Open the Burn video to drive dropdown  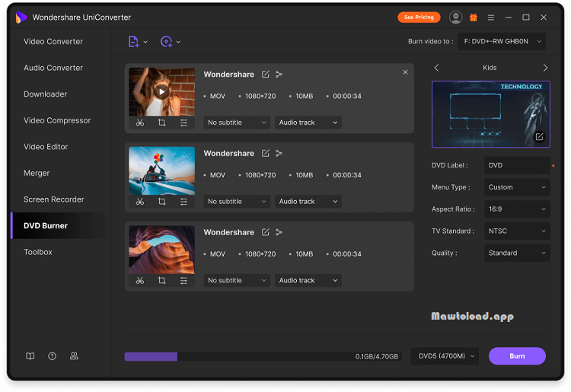tap(502, 42)
